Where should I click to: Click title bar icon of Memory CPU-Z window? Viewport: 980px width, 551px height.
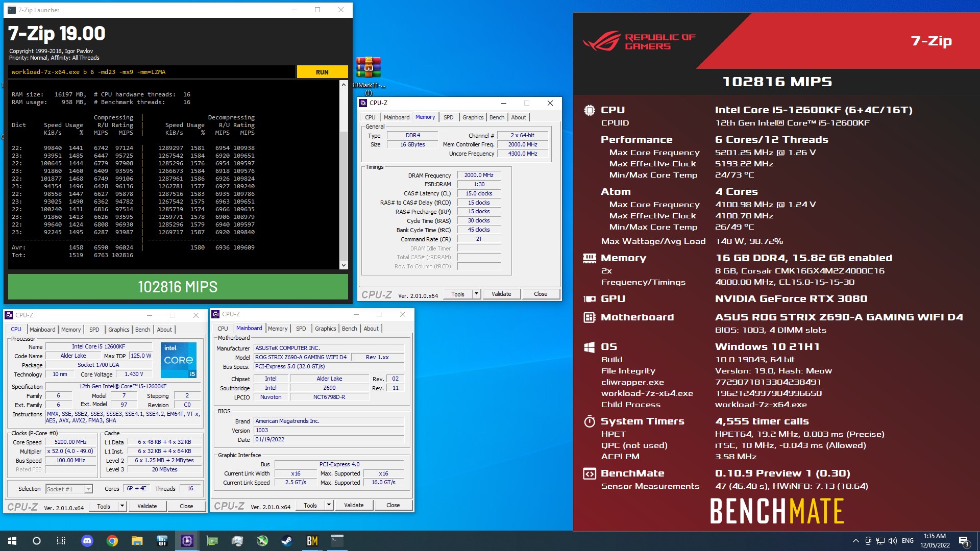point(363,103)
